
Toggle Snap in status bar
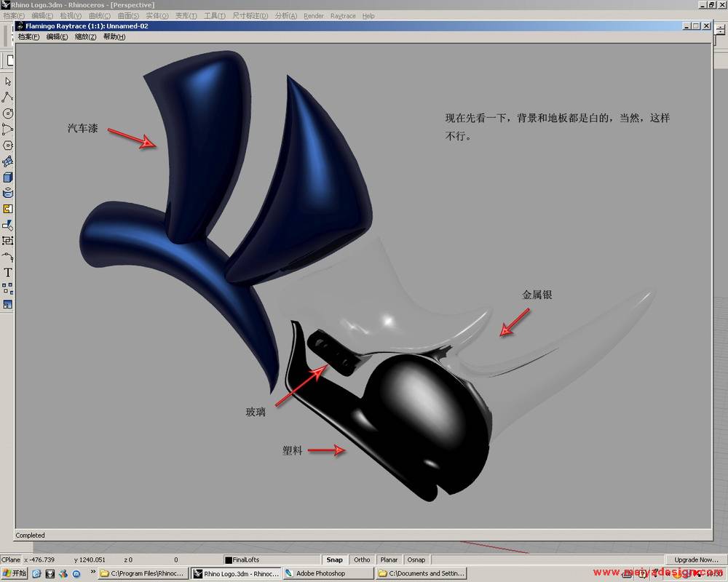pos(334,559)
